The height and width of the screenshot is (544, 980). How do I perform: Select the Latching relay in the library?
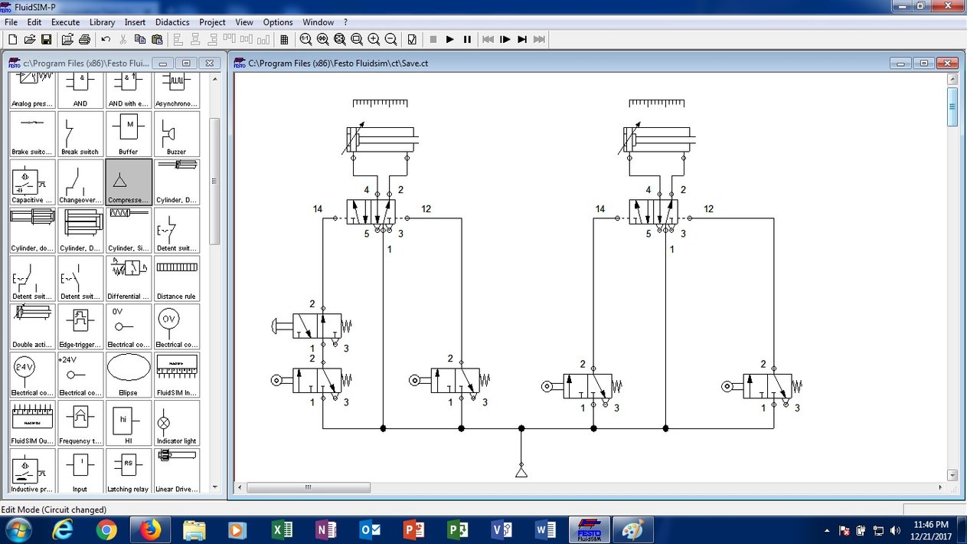pos(128,471)
